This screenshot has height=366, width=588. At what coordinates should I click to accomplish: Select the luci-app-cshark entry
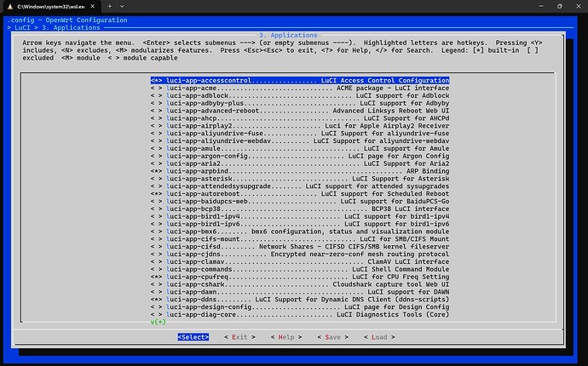(300, 284)
